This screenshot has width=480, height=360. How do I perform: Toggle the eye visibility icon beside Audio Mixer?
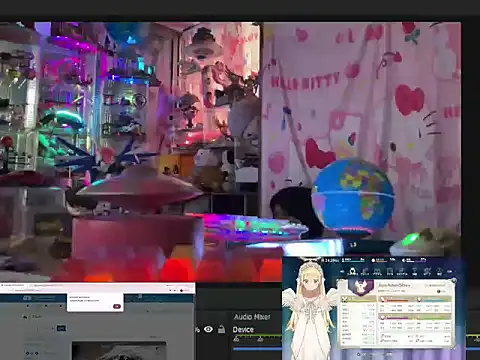point(208,329)
